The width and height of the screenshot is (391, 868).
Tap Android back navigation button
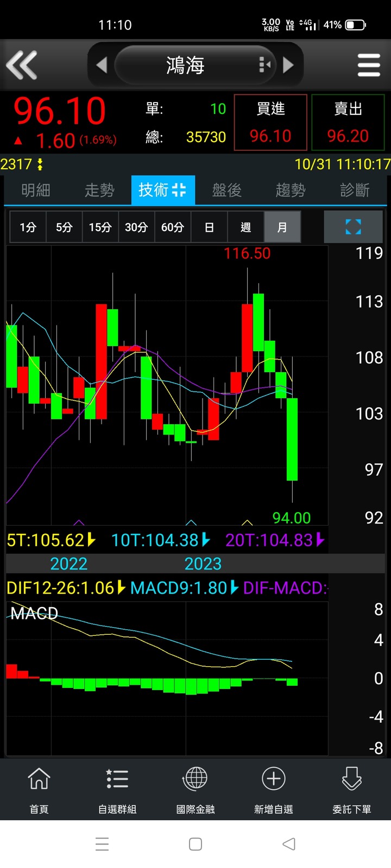pyautogui.click(x=289, y=844)
